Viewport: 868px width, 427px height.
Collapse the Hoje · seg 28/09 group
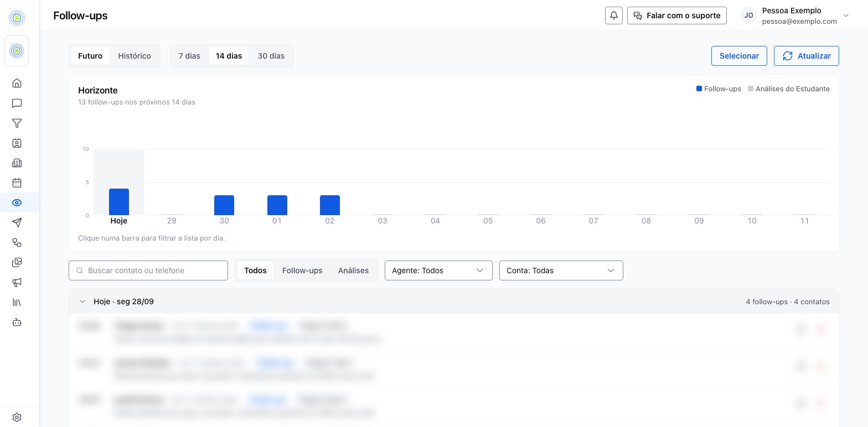click(82, 301)
